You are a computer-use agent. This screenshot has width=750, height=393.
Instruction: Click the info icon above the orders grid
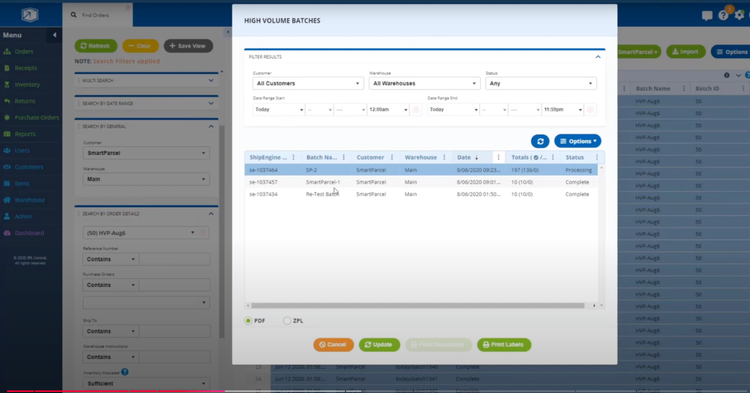click(727, 75)
